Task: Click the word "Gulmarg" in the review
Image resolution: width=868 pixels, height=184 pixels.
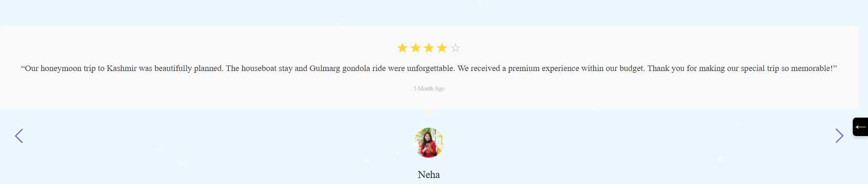Action: tap(324, 68)
